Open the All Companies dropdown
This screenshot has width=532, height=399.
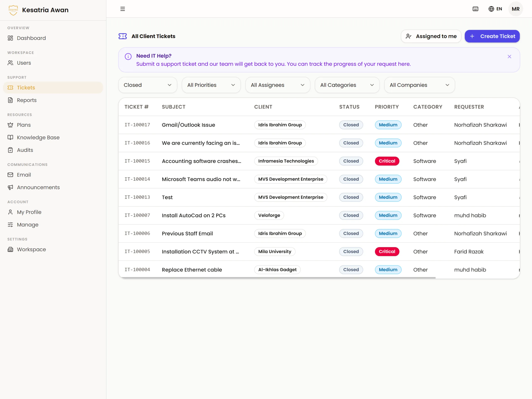(419, 85)
